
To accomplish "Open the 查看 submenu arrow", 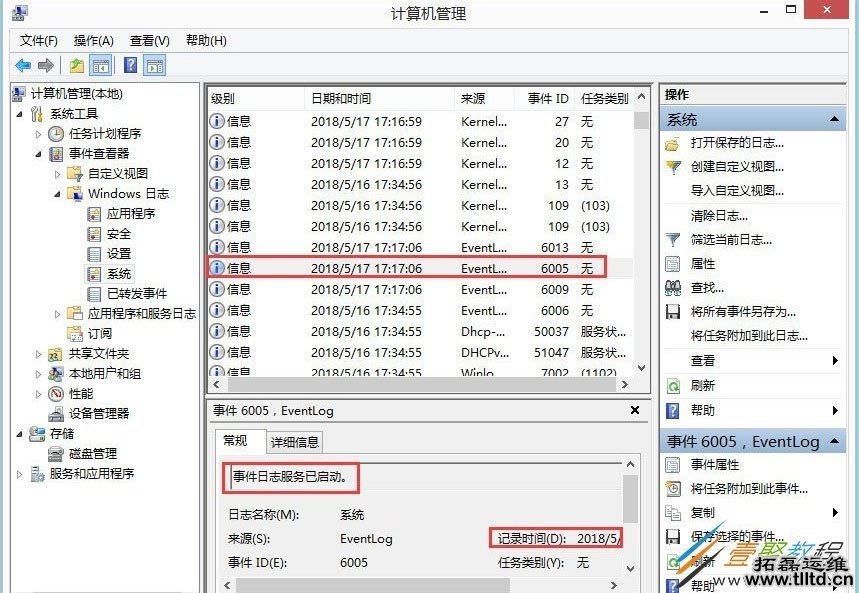I will click(834, 359).
